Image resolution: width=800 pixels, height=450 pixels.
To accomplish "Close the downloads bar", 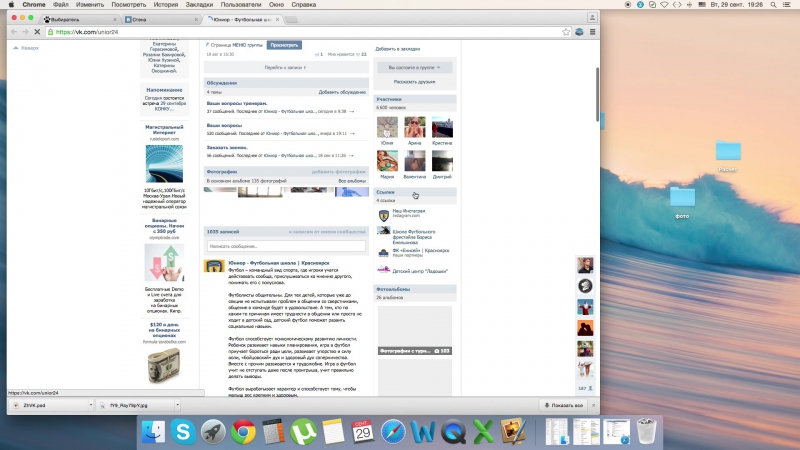I will pyautogui.click(x=593, y=405).
